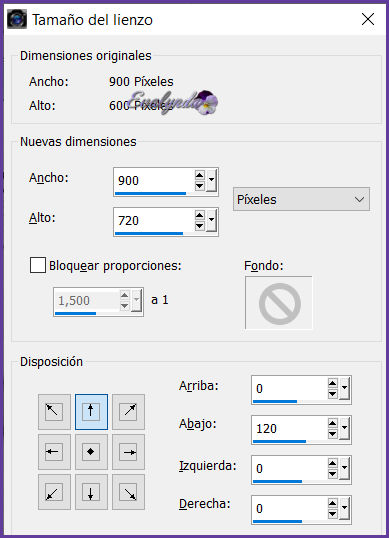Decrease the Alto value with down arrow

[200, 226]
